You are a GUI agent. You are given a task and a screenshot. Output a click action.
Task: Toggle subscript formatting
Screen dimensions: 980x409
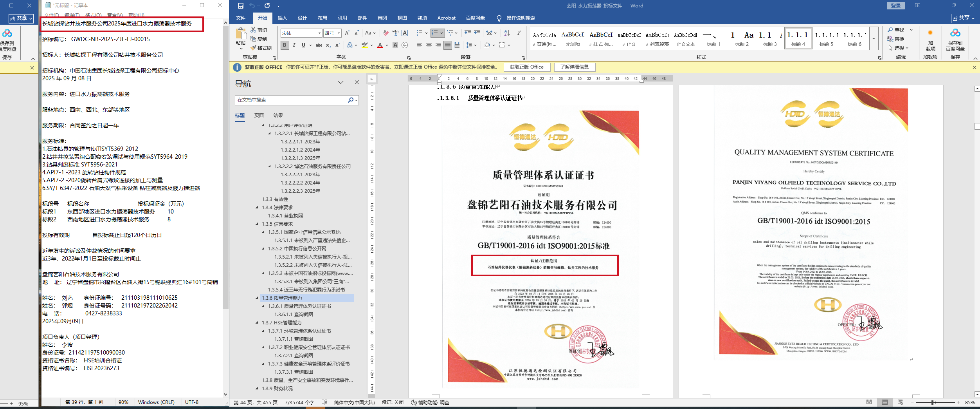click(x=328, y=45)
